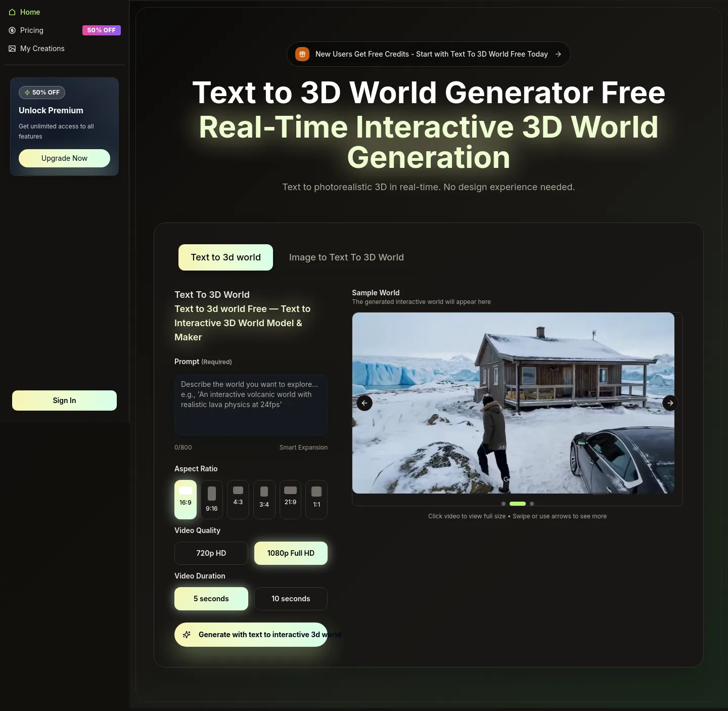Pick the 21:9 aspect ratio

290,500
